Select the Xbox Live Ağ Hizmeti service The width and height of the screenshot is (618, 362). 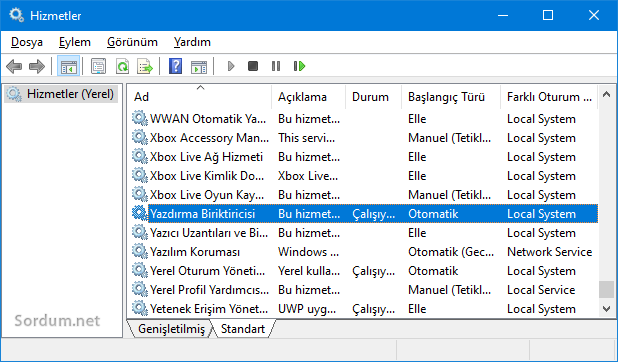tap(365, 156)
